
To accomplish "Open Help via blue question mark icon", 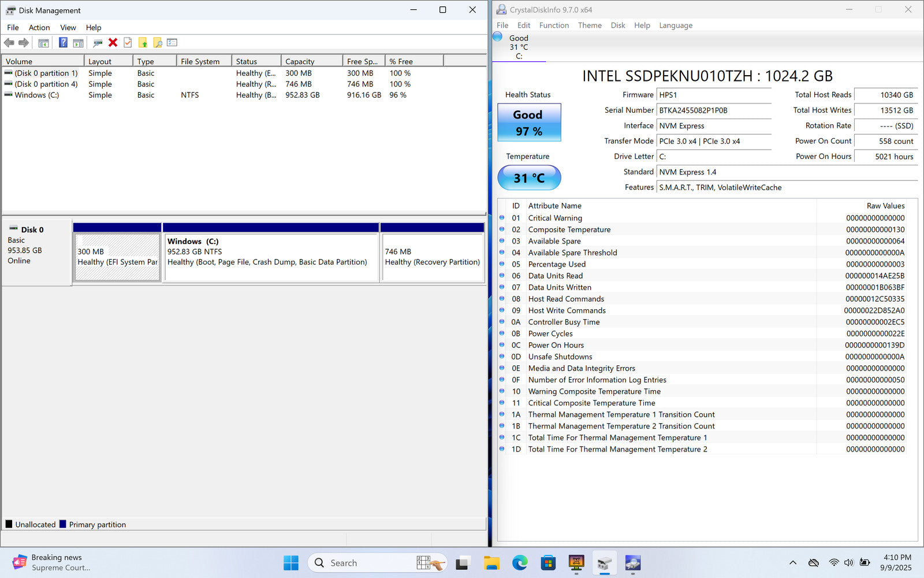I will click(64, 43).
